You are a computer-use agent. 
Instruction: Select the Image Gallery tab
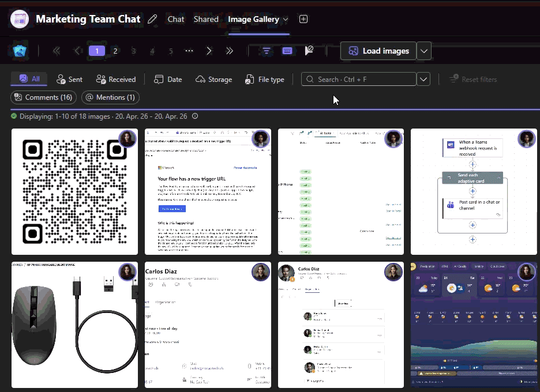click(253, 19)
